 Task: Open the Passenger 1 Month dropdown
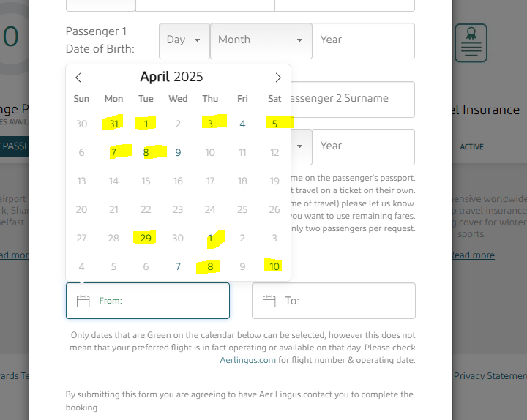pyautogui.click(x=261, y=40)
